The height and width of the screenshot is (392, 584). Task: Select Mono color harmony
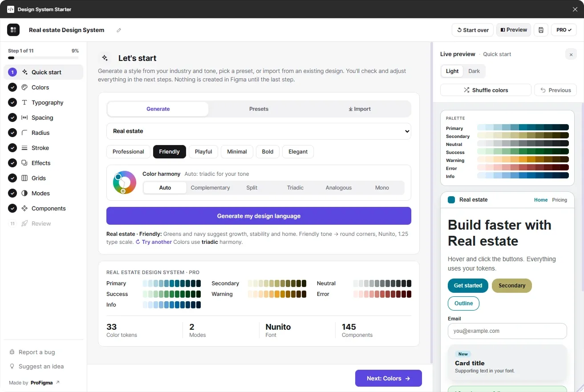coord(382,188)
